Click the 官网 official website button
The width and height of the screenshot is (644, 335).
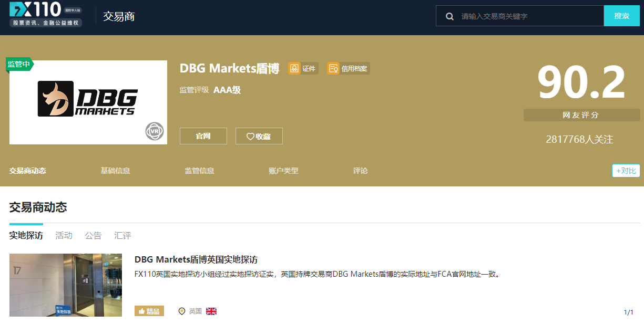[x=203, y=136]
